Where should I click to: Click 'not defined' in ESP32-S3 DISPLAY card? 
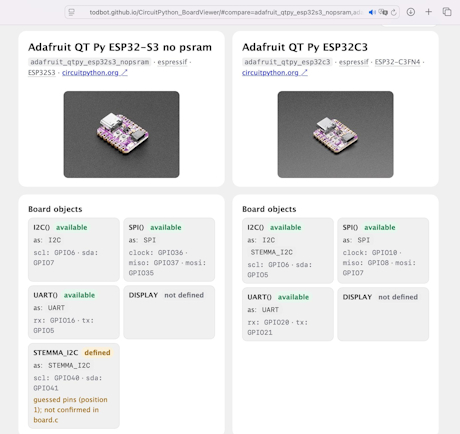(184, 295)
